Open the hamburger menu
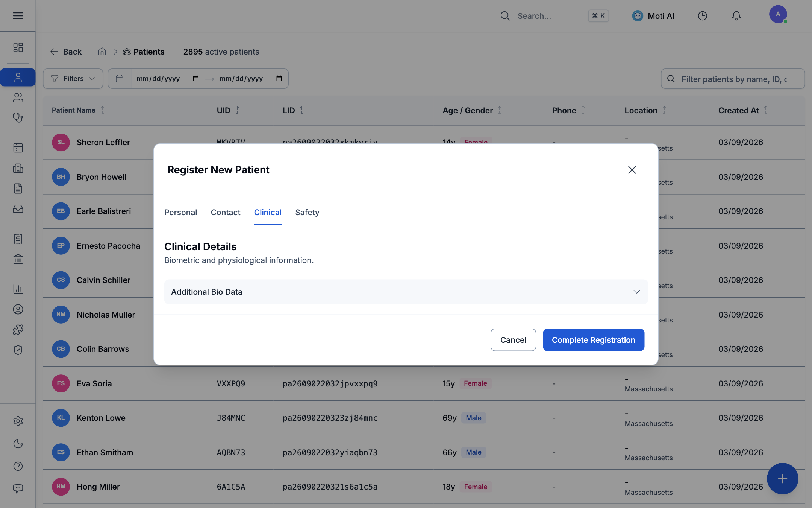812x508 pixels. (18, 16)
